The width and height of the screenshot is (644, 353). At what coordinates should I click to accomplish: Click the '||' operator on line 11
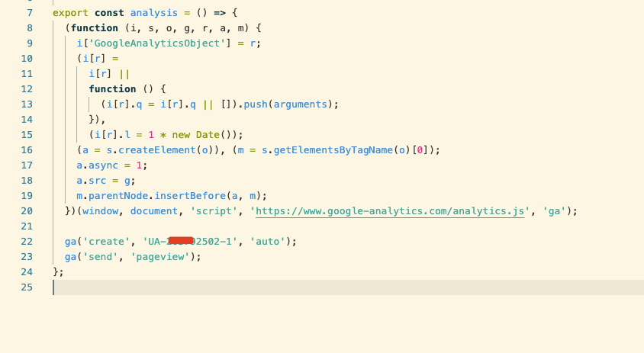[124, 74]
